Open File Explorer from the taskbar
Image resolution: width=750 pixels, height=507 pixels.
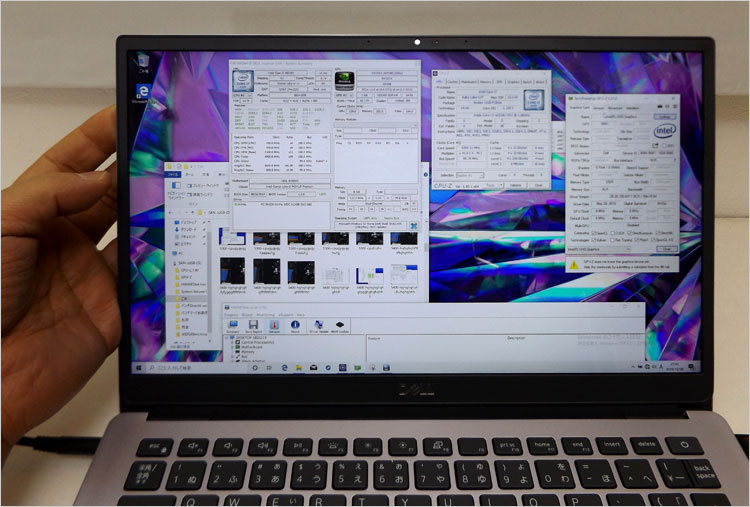click(298, 368)
